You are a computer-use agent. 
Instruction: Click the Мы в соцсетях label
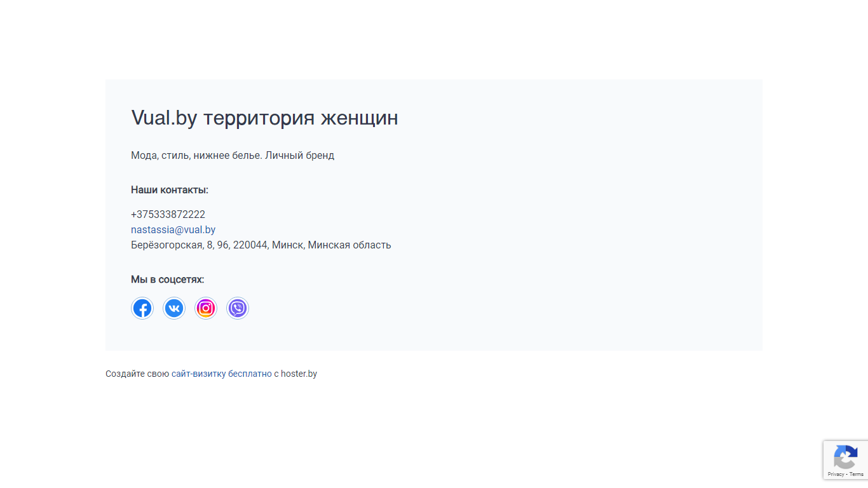point(168,280)
